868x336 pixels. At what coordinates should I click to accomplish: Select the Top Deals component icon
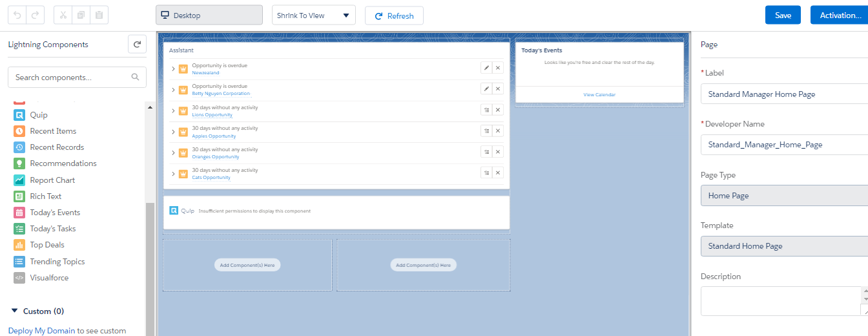coord(19,245)
